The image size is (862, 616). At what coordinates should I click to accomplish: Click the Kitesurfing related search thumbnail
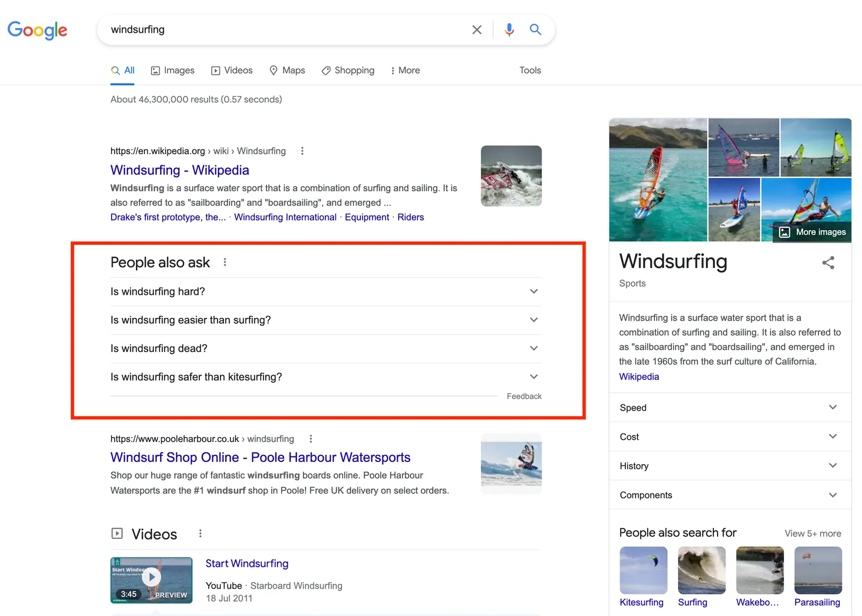coord(643,570)
